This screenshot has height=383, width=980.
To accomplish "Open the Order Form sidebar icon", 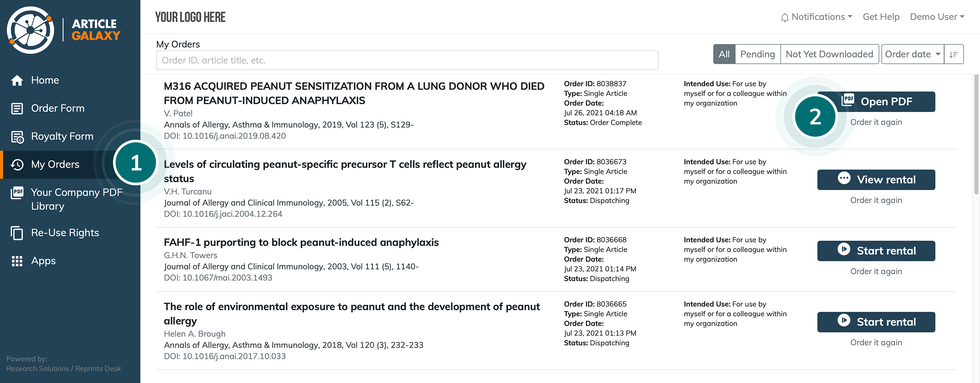I will tap(17, 108).
